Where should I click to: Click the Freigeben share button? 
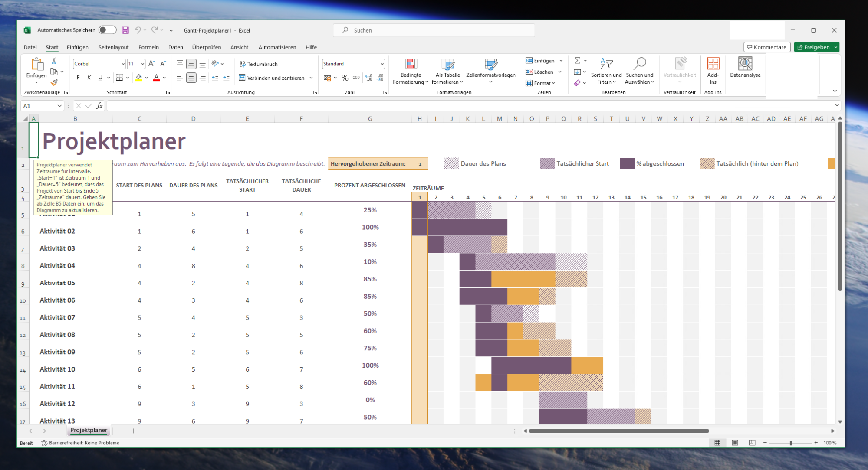813,47
